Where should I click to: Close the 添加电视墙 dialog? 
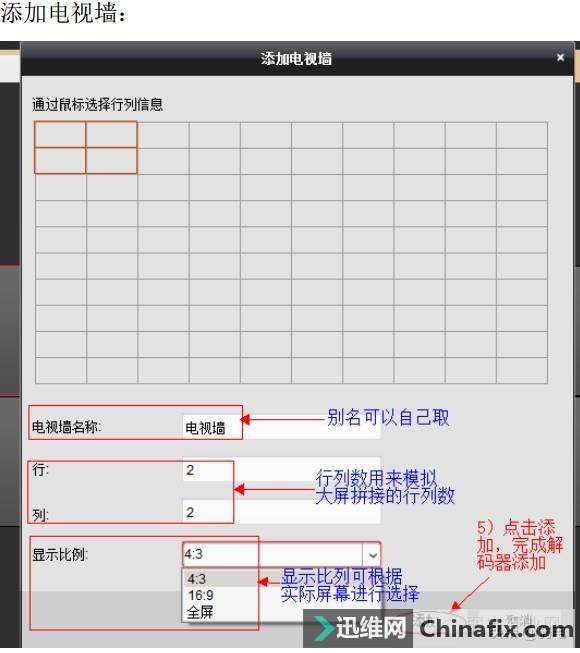coord(560,57)
